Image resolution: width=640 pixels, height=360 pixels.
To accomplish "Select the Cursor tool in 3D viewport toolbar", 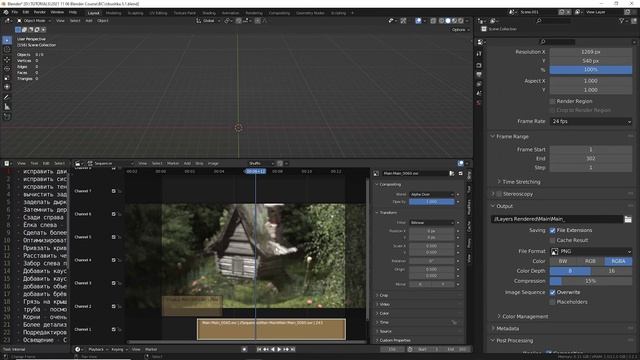I will [7, 49].
